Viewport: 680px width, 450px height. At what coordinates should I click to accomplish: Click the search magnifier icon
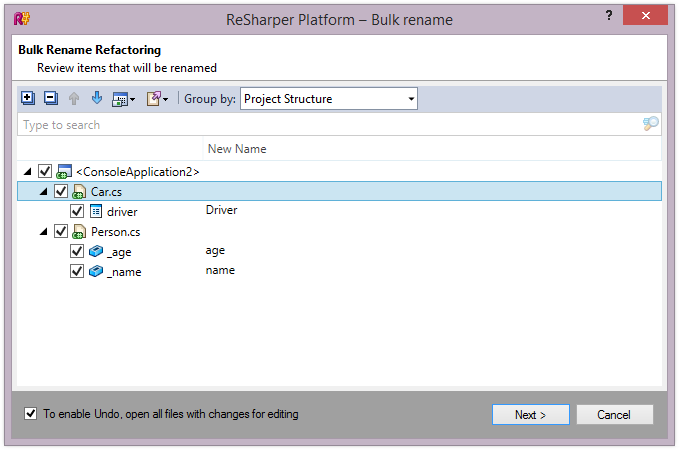point(651,124)
